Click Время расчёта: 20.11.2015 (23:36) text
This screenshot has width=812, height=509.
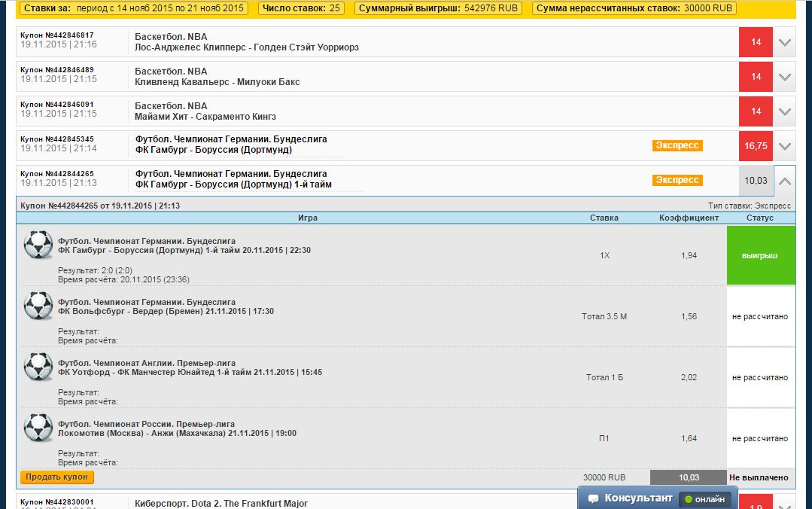point(123,280)
